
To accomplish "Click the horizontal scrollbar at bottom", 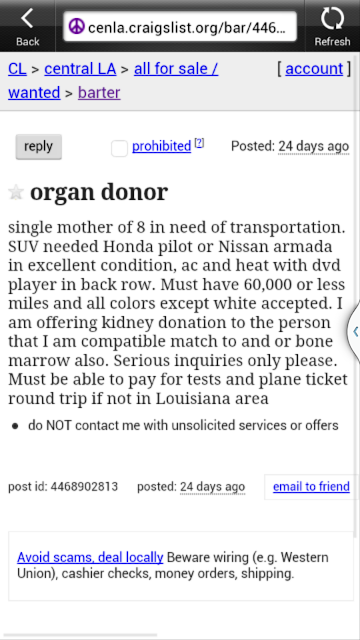I will 80,635.
